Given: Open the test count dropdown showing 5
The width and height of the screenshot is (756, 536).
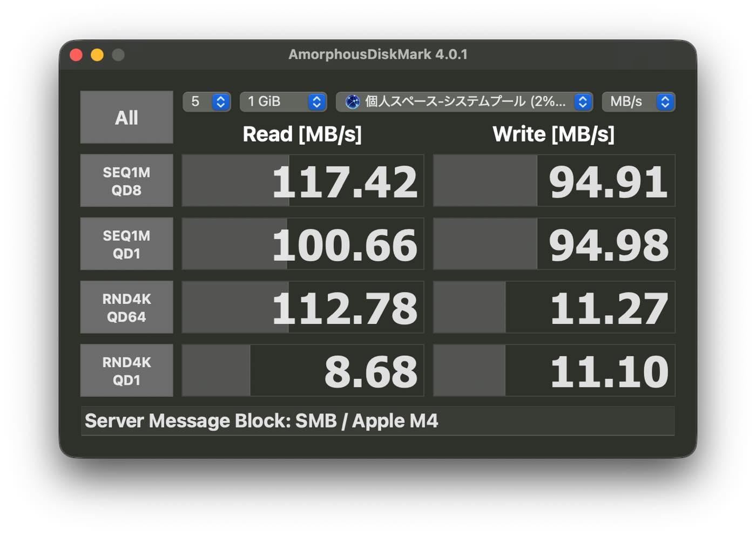Looking at the screenshot, I should tap(207, 101).
